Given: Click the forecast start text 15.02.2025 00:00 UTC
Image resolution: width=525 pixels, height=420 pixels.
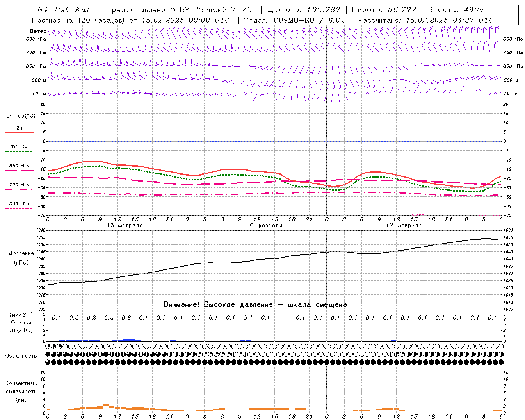Looking at the screenshot, I should (x=185, y=20).
